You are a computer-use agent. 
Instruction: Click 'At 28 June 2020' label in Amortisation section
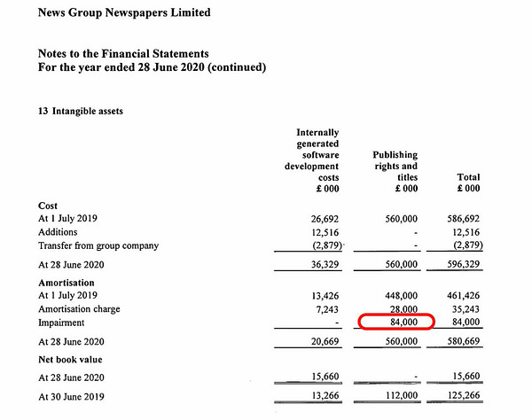pos(71,342)
